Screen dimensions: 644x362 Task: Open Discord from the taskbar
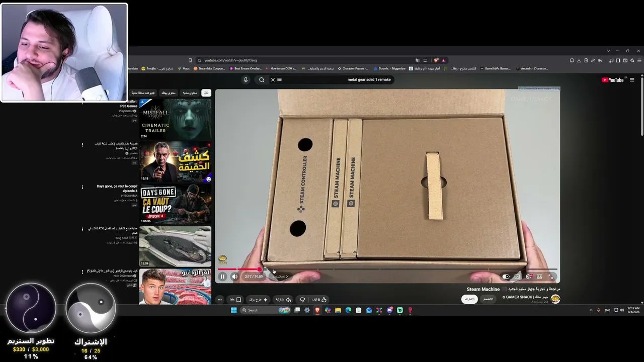(x=389, y=310)
